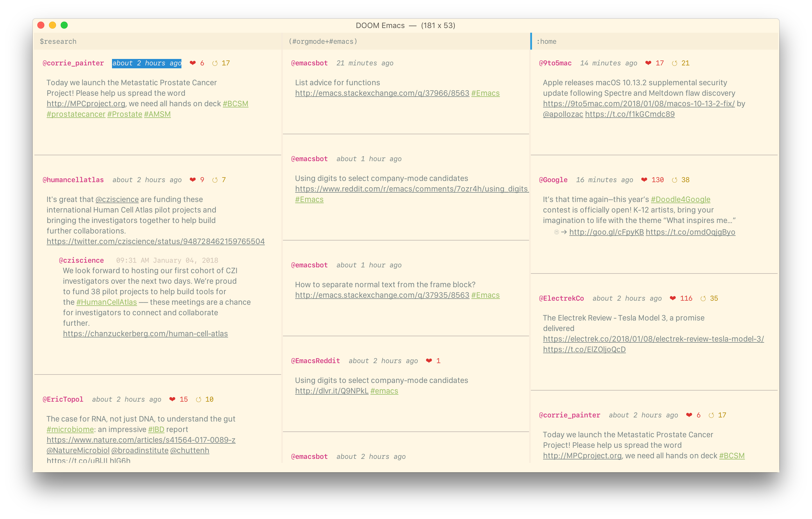Toggle like on @Google's contest tweet

(644, 180)
